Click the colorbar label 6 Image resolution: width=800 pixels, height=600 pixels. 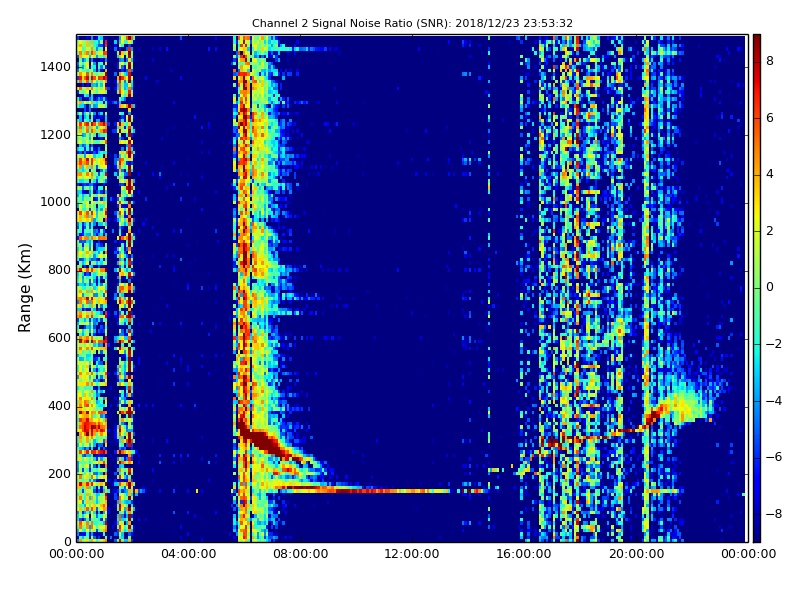770,118
